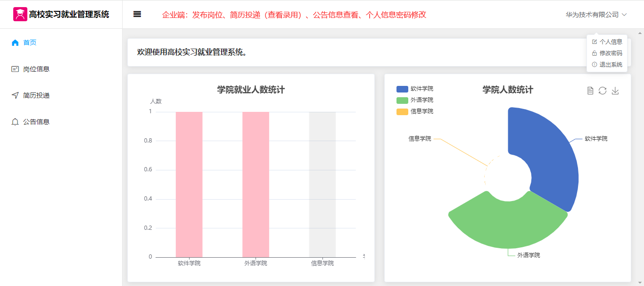Click the 学院人数统计 chart title
644x286 pixels.
[508, 90]
